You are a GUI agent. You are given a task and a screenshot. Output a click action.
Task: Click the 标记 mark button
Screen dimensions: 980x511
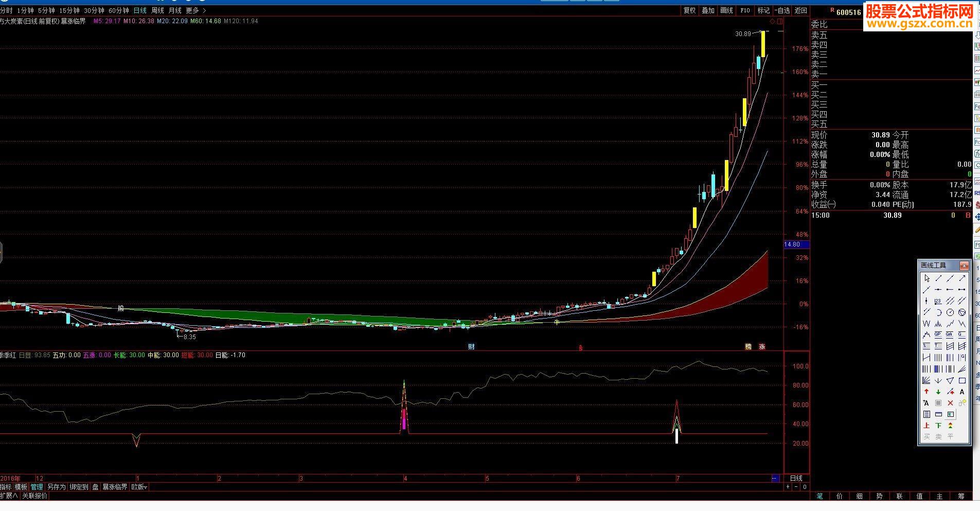[x=763, y=10]
